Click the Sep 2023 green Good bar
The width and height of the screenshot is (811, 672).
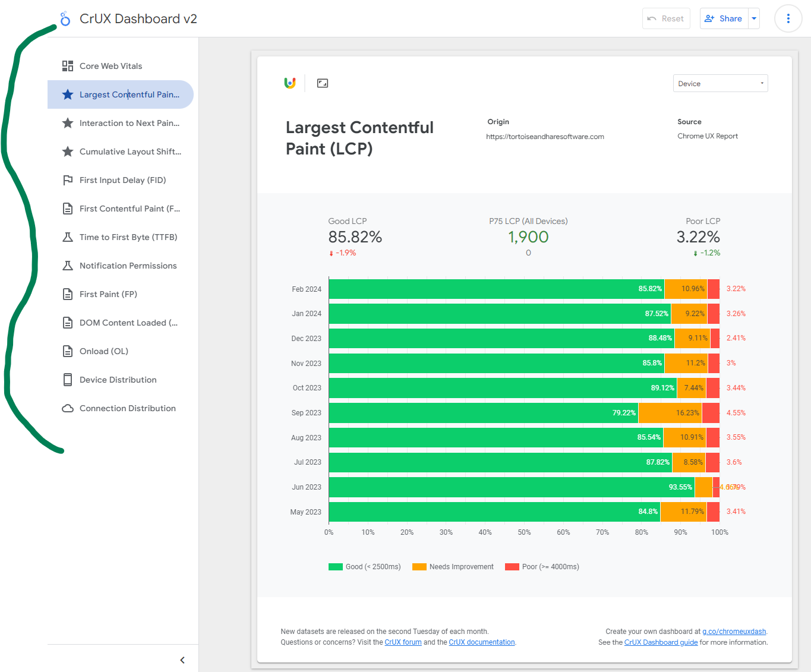click(x=482, y=413)
